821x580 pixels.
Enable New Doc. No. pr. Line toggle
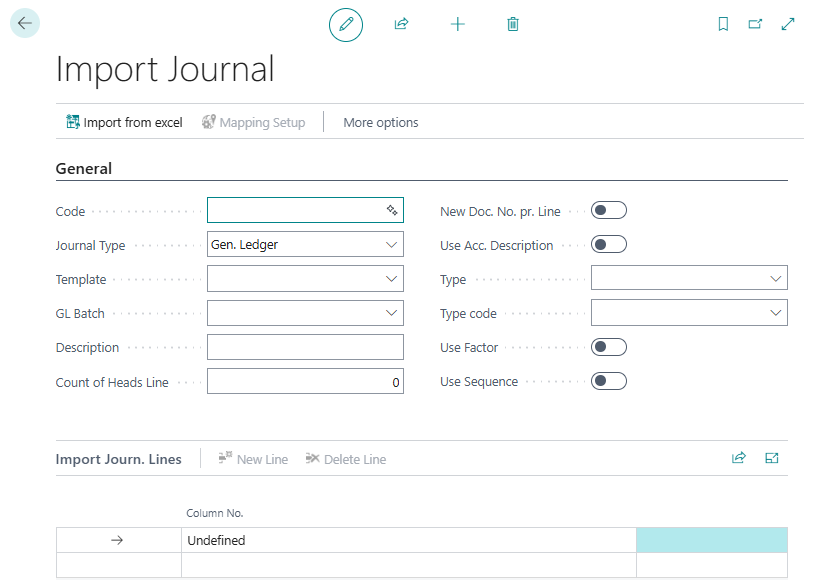coord(608,210)
